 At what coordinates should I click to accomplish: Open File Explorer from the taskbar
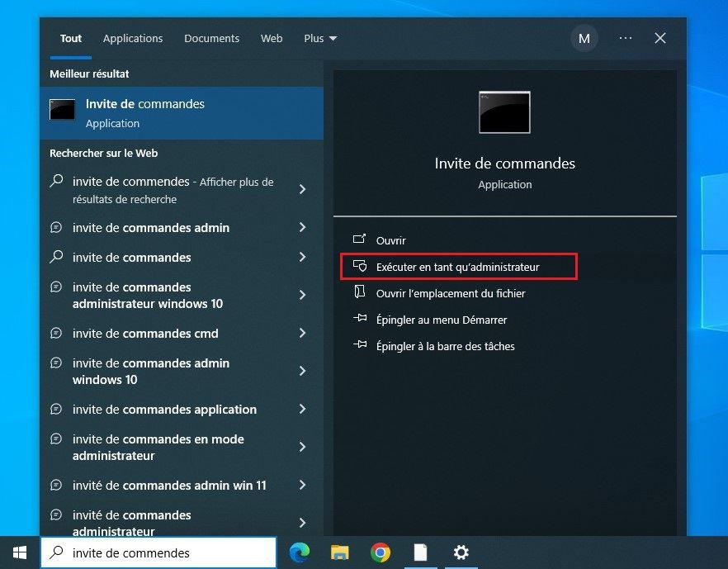tap(339, 552)
